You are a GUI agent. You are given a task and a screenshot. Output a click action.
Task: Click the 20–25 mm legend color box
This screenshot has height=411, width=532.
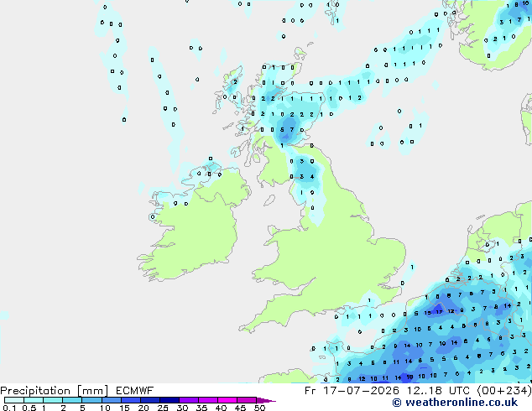(x=149, y=400)
